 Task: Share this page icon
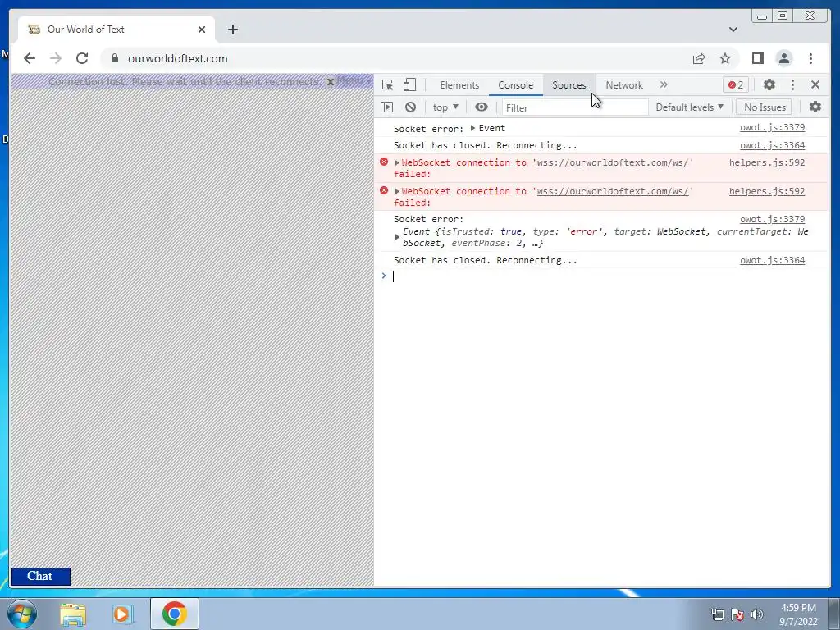[699, 58]
